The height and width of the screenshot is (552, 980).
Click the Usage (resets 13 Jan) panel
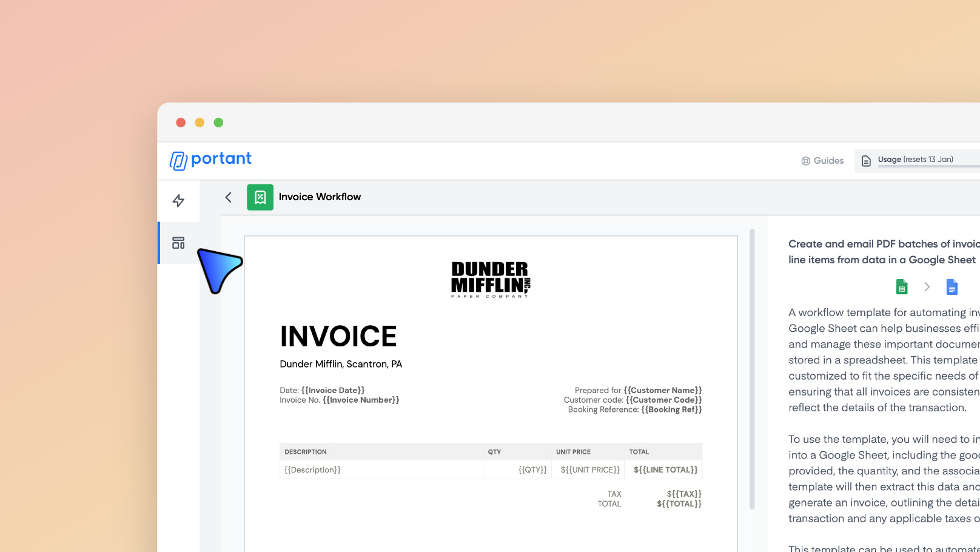coord(916,160)
